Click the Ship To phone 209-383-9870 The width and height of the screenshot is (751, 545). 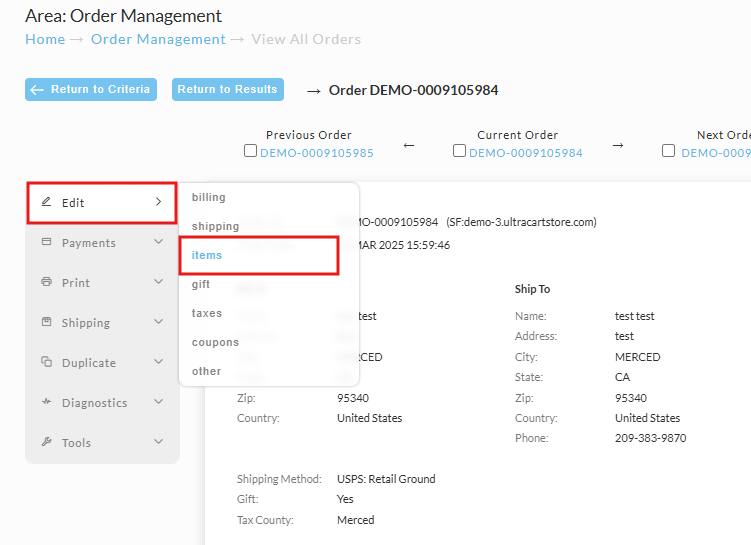coord(650,438)
